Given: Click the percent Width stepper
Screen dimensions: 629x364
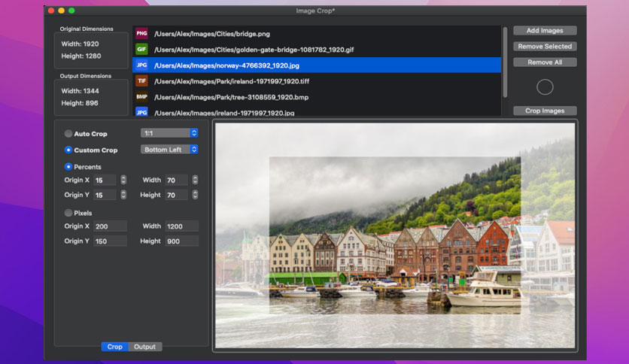Looking at the screenshot, I should click(x=195, y=180).
